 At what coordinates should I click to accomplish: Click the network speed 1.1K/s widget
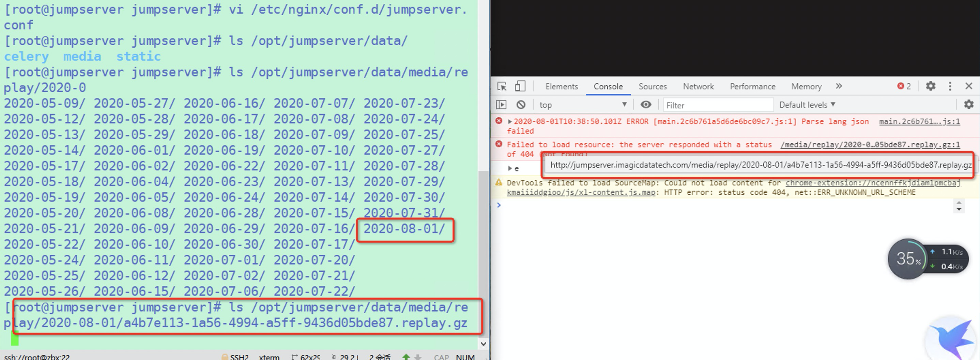pyautogui.click(x=951, y=252)
